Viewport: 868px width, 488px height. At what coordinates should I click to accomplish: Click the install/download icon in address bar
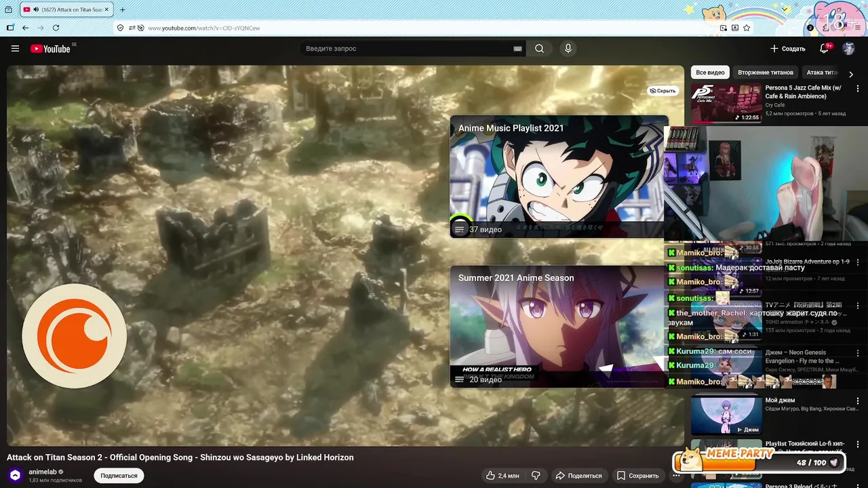coord(735,28)
